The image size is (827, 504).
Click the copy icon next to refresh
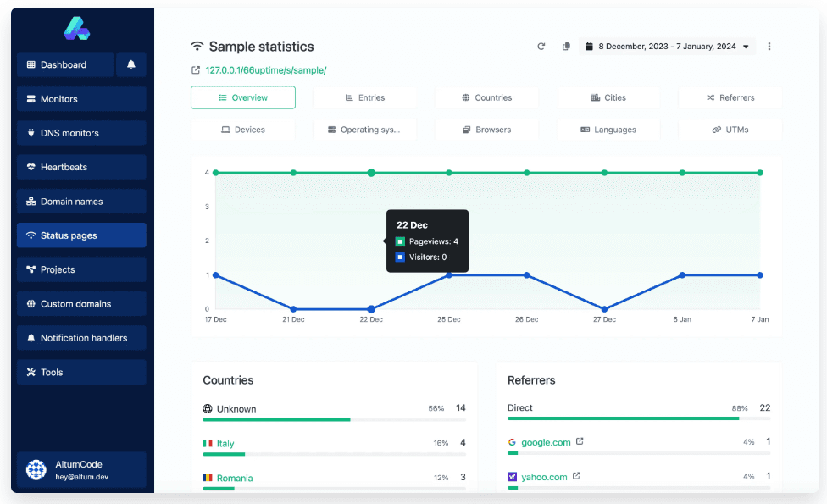566,47
